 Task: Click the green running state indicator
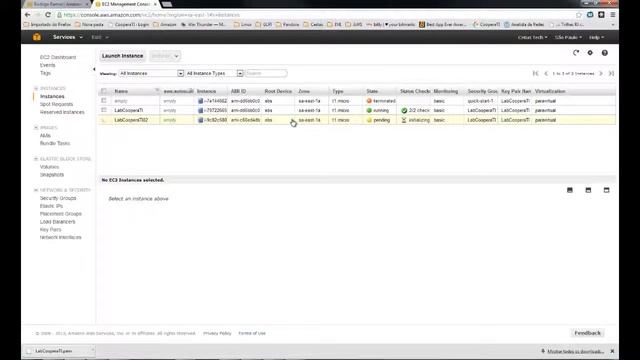click(x=369, y=111)
